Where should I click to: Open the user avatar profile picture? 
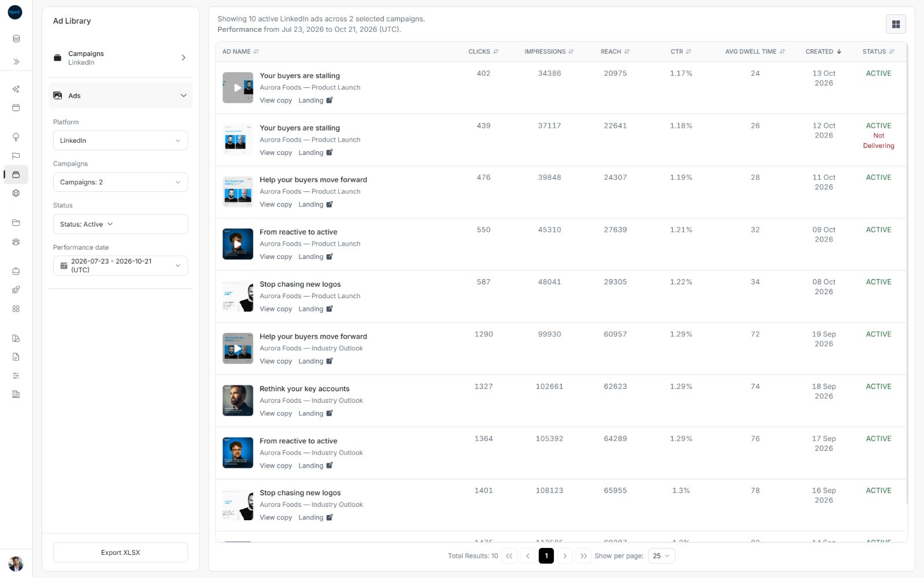(16, 564)
